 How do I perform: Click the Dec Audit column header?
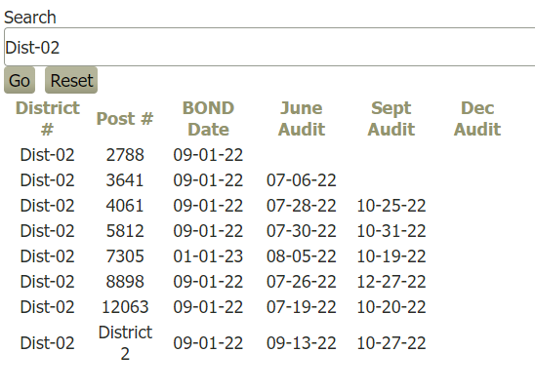pos(477,119)
